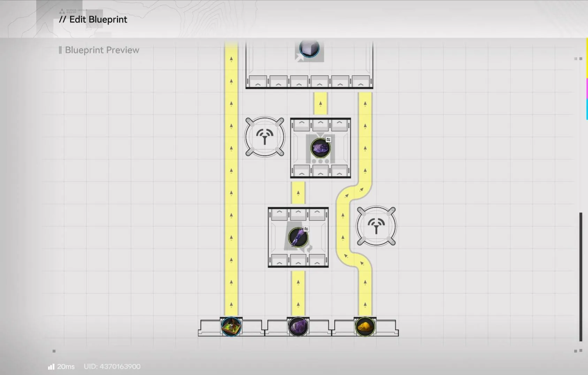
Task: Click the relay tower right of curved conveyor
Action: pyautogui.click(x=376, y=226)
